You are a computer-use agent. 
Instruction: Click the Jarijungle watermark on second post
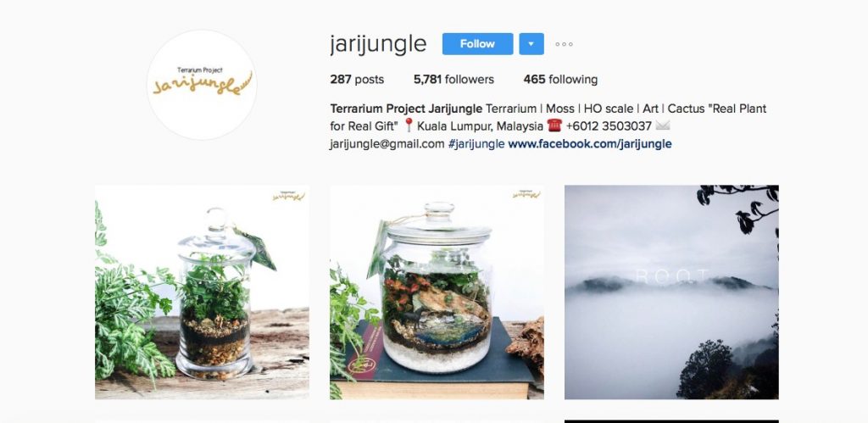pyautogui.click(x=526, y=194)
